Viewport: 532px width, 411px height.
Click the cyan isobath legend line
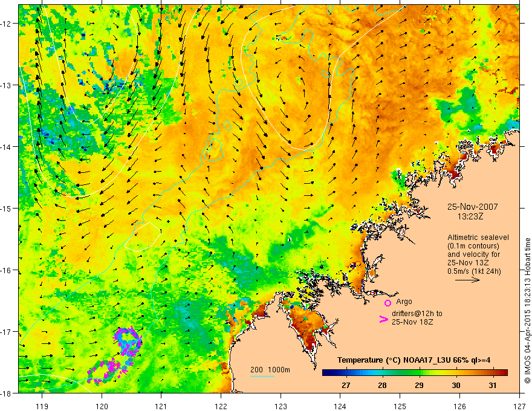(262, 376)
